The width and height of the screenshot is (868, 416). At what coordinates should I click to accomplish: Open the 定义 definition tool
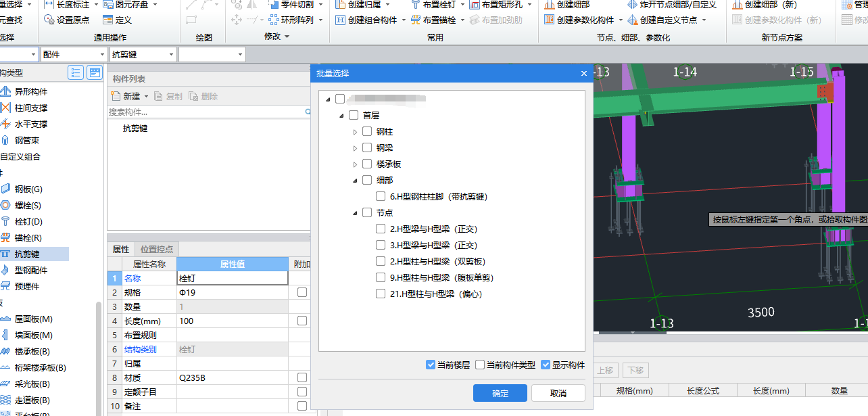pos(118,20)
